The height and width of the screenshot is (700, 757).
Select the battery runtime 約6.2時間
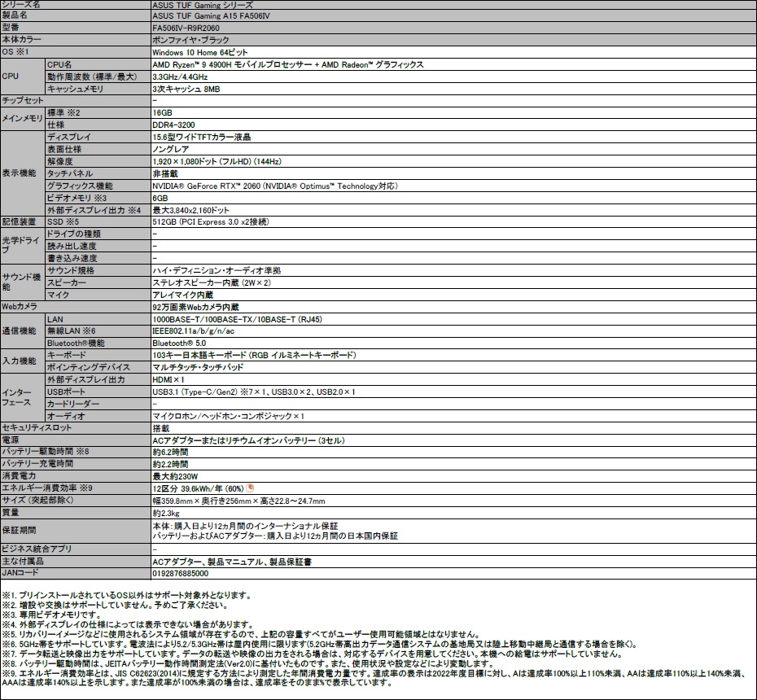pos(170,453)
